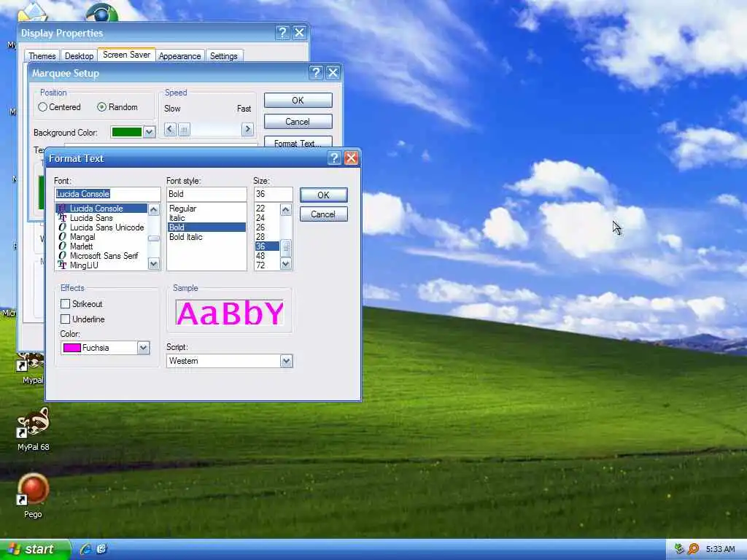
Task: Select font size 72
Action: click(267, 265)
